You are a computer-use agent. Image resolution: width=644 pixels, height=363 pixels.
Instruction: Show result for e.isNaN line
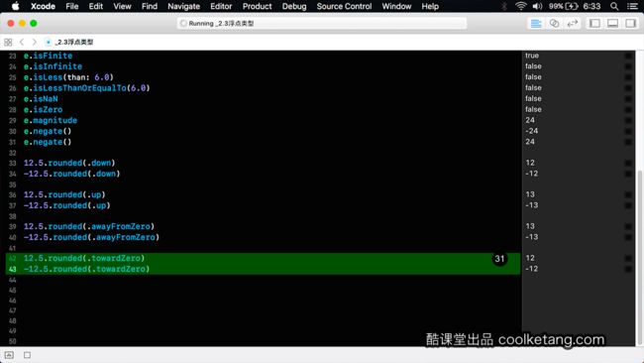(628, 98)
